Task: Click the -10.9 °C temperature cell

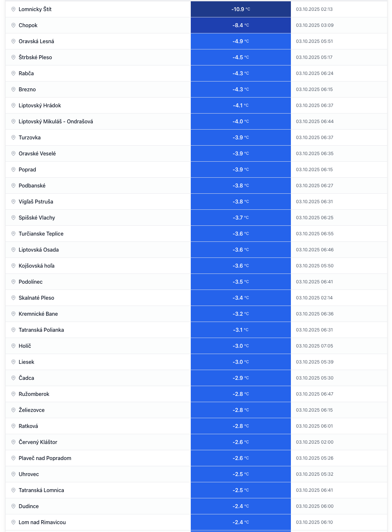Action: pyautogui.click(x=241, y=9)
